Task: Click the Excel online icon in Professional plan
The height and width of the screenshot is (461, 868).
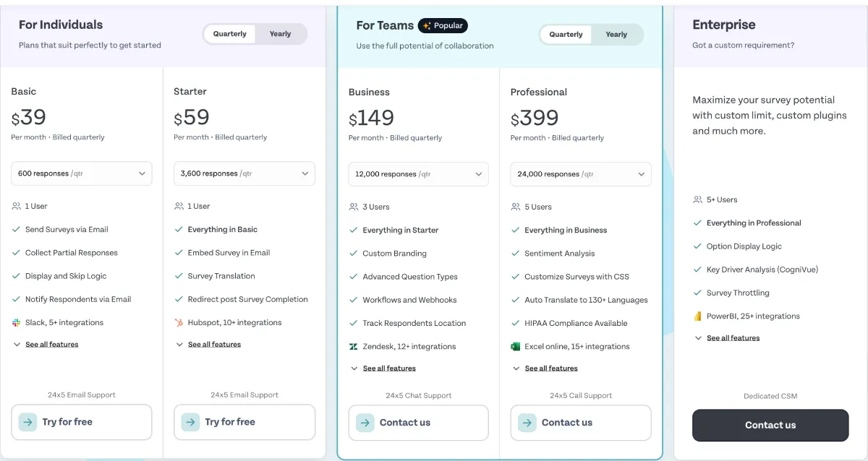Action: [516, 346]
